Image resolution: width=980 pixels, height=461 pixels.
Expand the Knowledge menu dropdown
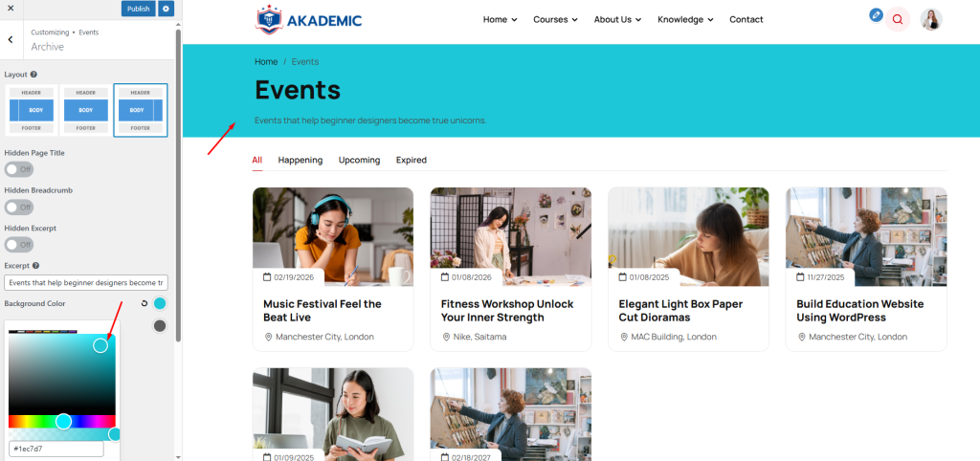(685, 19)
